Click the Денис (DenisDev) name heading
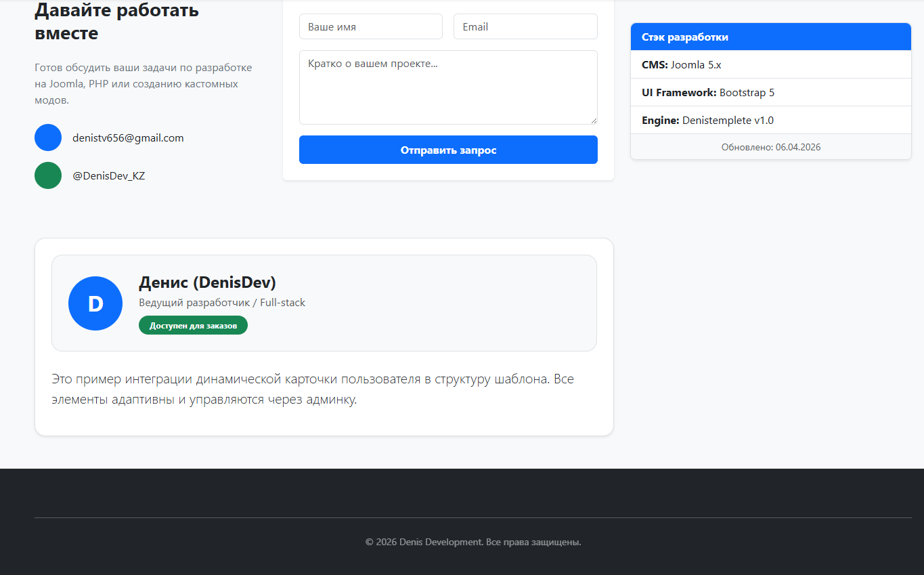 pyautogui.click(x=207, y=282)
